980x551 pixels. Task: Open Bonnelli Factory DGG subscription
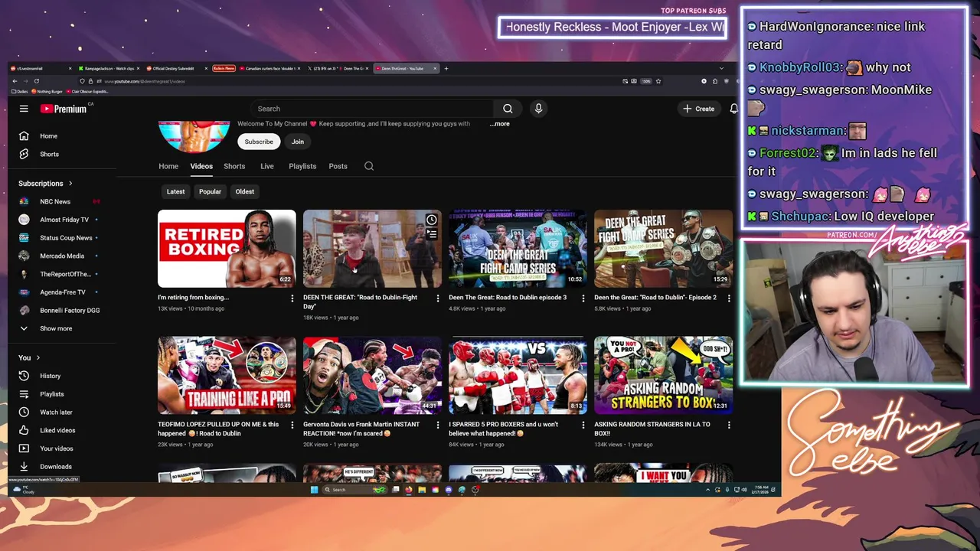(x=70, y=310)
